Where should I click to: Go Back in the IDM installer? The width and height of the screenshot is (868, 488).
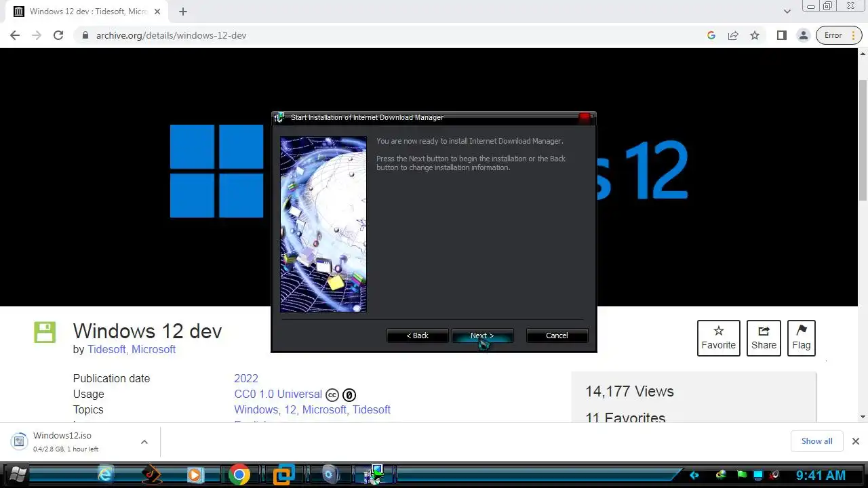417,335
